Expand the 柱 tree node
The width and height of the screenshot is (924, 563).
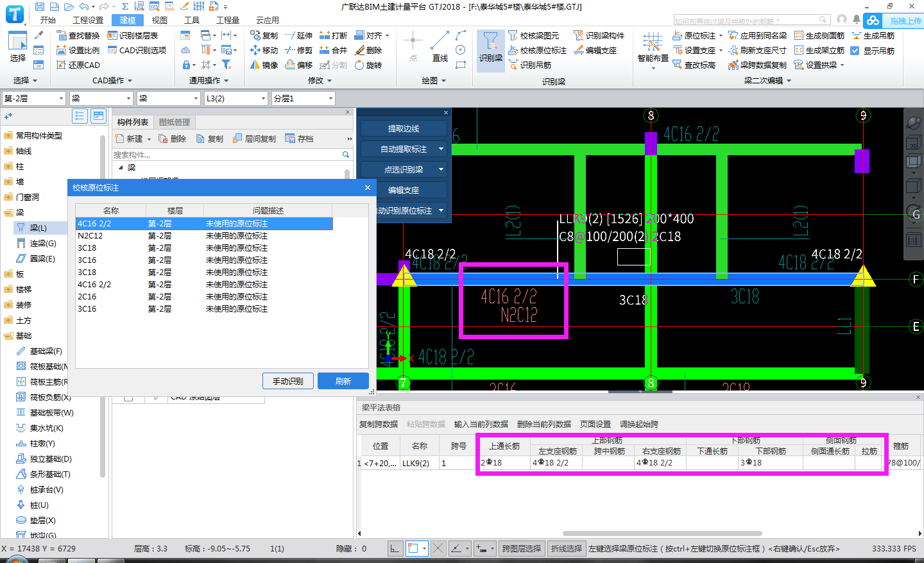pos(8,166)
